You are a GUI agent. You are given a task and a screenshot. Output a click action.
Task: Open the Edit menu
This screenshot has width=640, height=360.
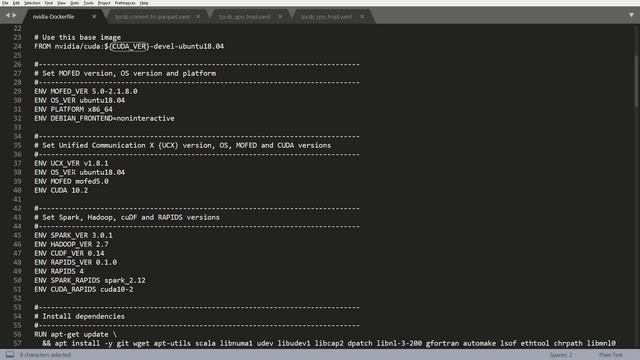(x=16, y=3)
